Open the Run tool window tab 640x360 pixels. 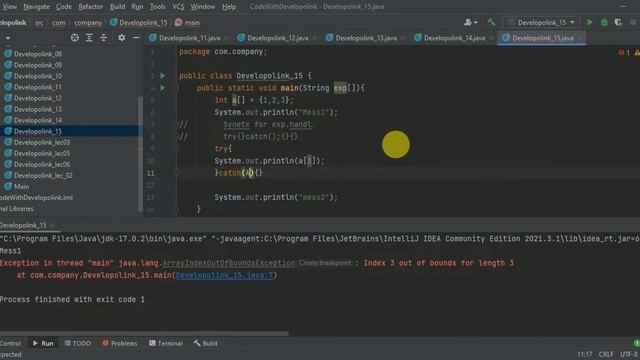pos(43,343)
